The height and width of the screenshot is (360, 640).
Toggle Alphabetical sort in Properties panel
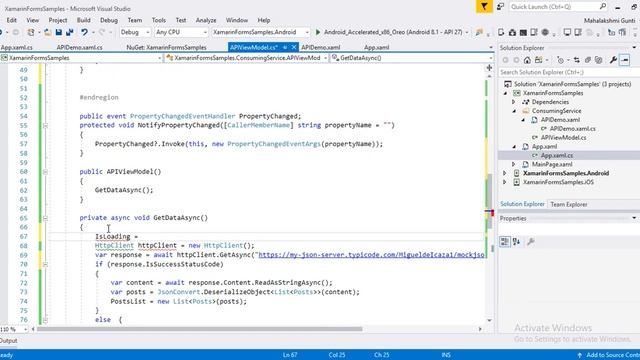[x=516, y=242]
